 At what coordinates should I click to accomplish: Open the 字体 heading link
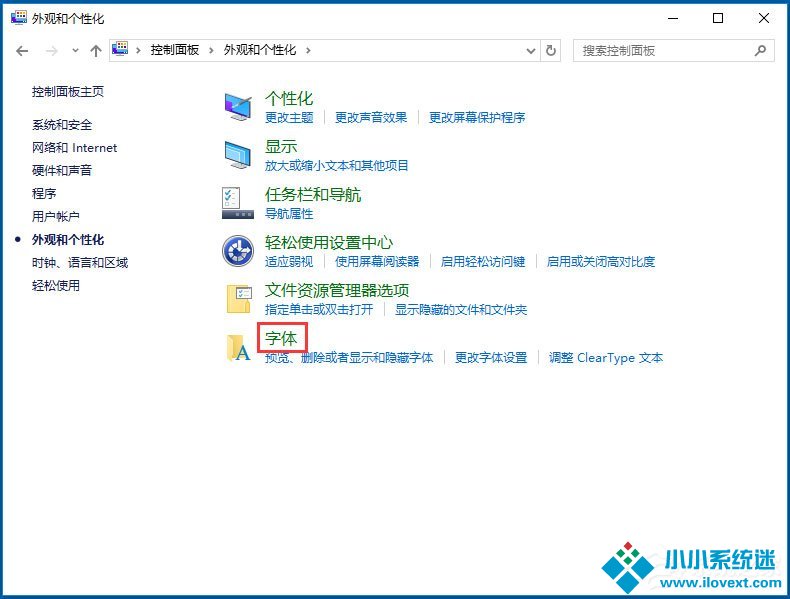pyautogui.click(x=281, y=338)
